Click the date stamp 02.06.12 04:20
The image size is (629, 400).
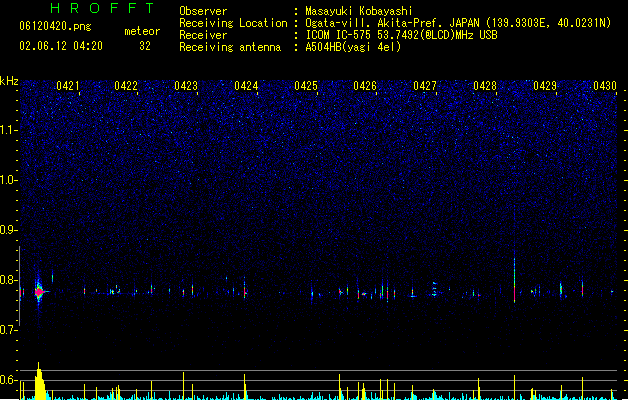click(61, 46)
